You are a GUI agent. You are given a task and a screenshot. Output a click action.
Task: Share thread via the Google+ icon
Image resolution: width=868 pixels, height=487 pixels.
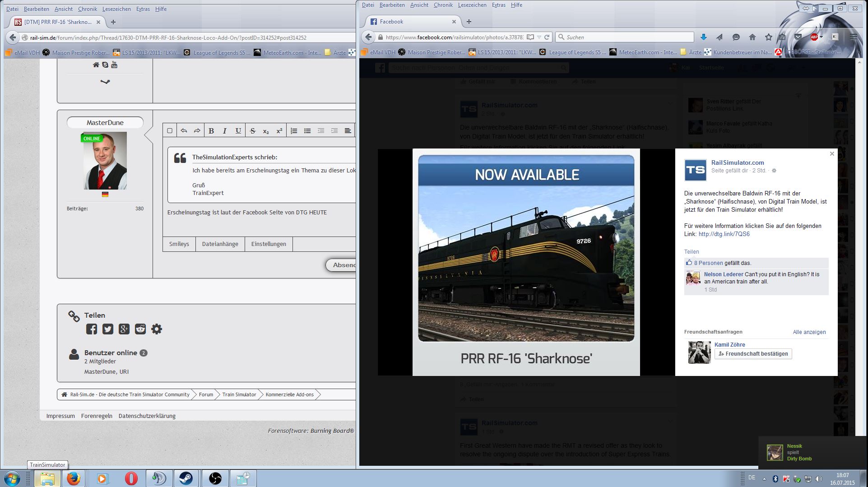[124, 329]
